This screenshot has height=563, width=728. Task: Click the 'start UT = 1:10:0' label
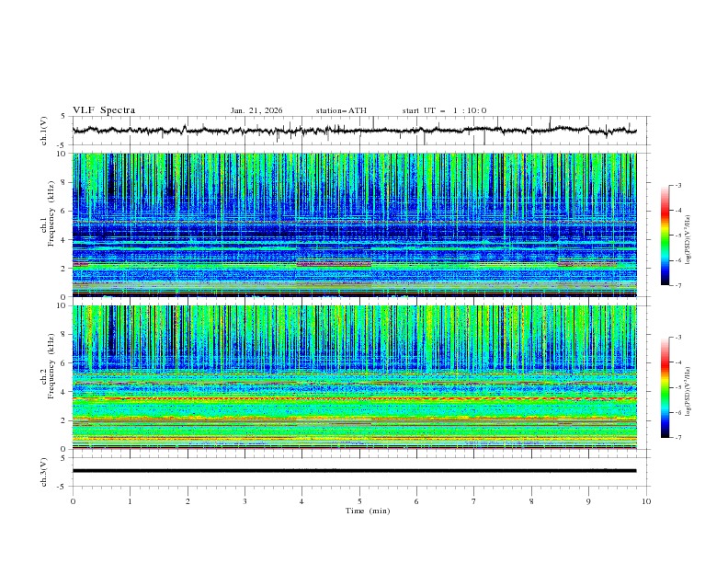pos(444,110)
